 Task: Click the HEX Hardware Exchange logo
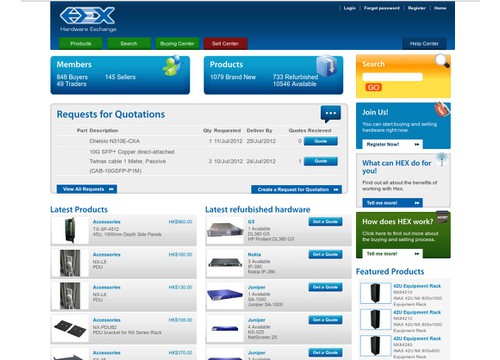pyautogui.click(x=88, y=19)
